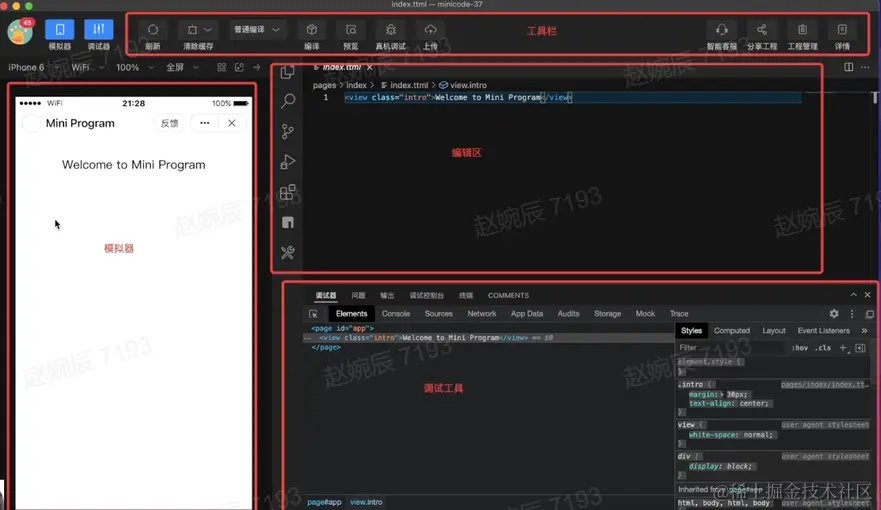881x510 pixels.
Task: Collapse the debug panel with up chevron
Action: [853, 295]
